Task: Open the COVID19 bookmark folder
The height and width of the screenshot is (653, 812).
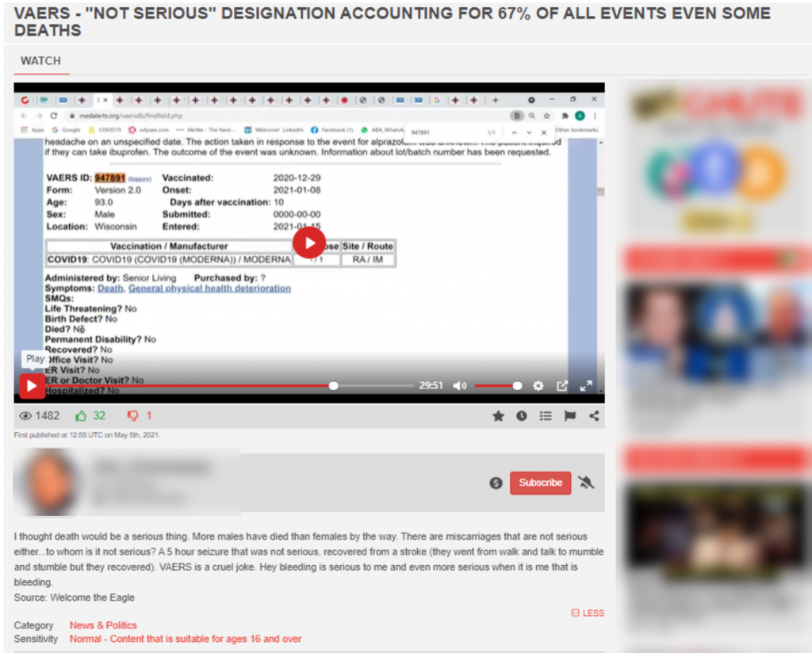Action: 105,130
